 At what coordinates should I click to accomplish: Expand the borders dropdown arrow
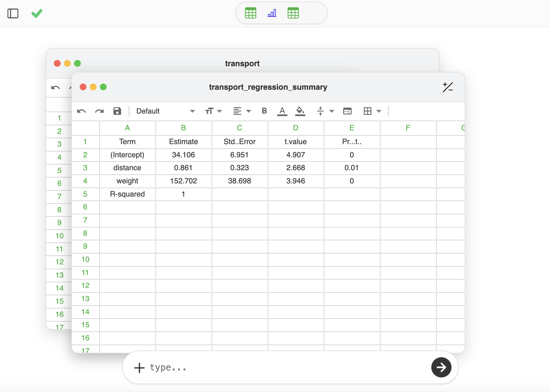click(x=379, y=111)
